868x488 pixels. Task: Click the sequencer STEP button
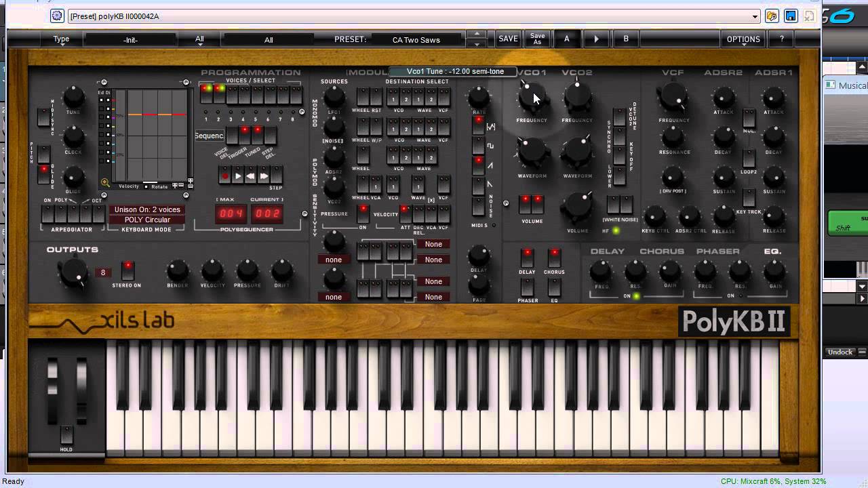(x=277, y=176)
